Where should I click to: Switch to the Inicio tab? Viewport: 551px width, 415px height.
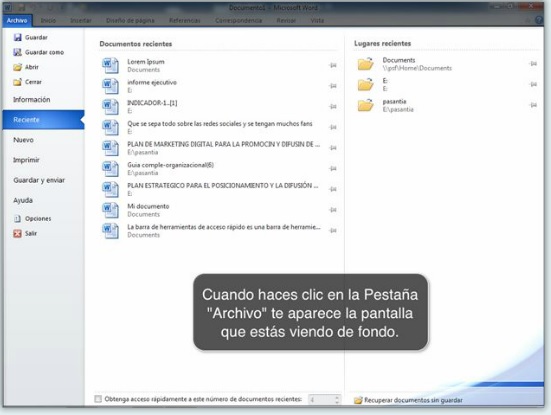pyautogui.click(x=48, y=21)
